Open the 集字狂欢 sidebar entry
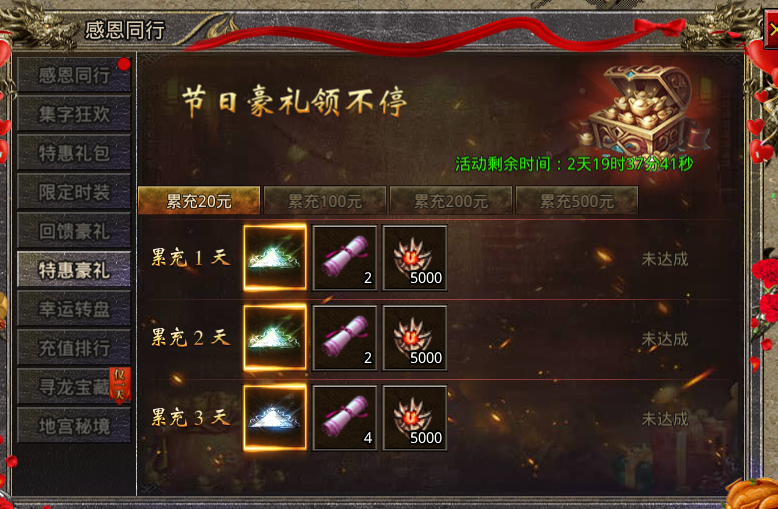778x509 pixels. 74,114
